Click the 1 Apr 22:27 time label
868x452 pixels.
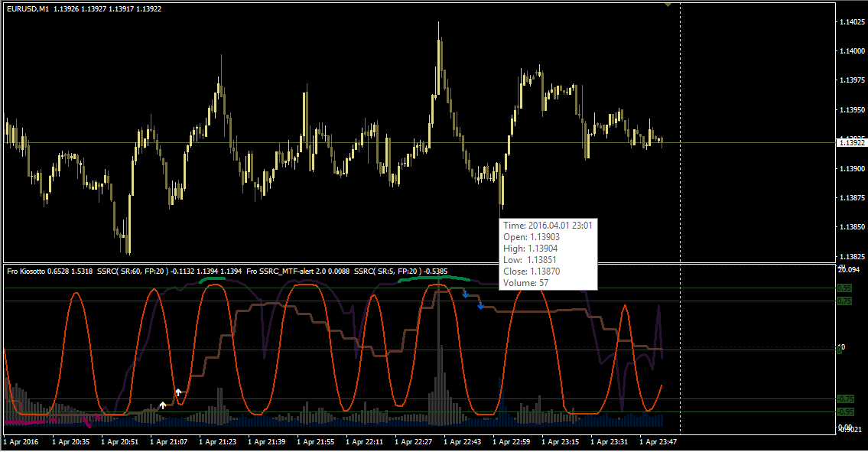pyautogui.click(x=414, y=442)
